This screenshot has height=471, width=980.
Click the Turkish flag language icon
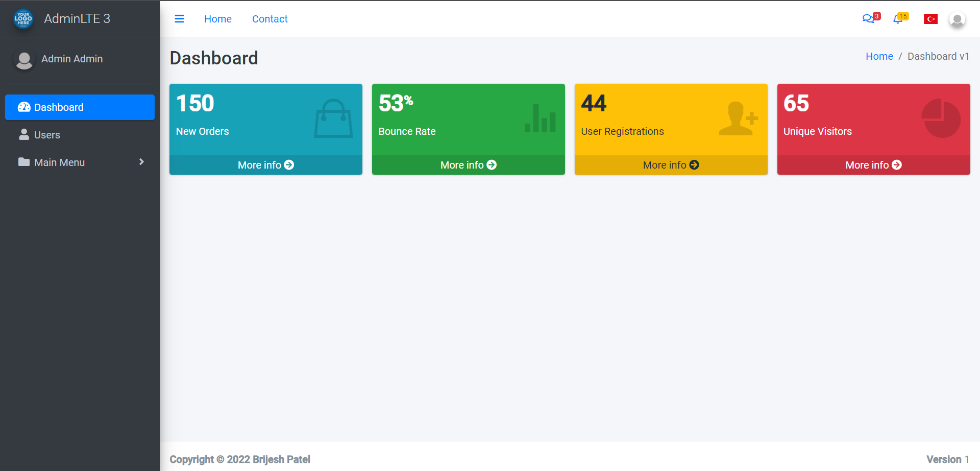(x=930, y=19)
